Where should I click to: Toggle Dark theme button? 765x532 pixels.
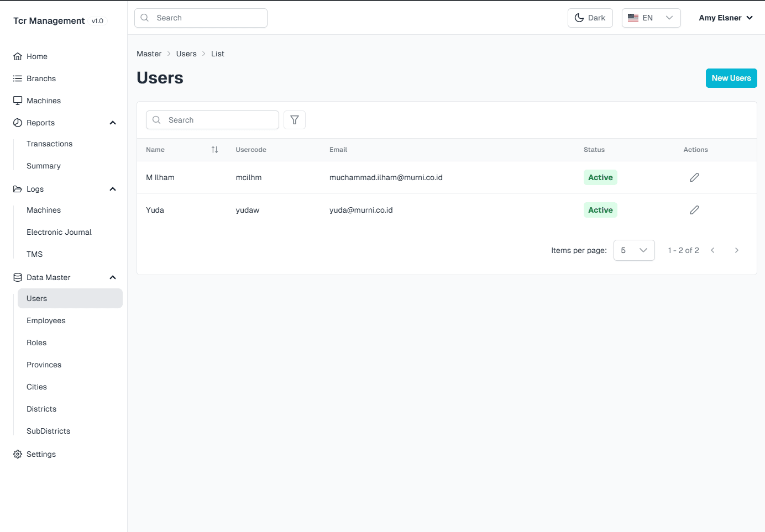point(590,18)
